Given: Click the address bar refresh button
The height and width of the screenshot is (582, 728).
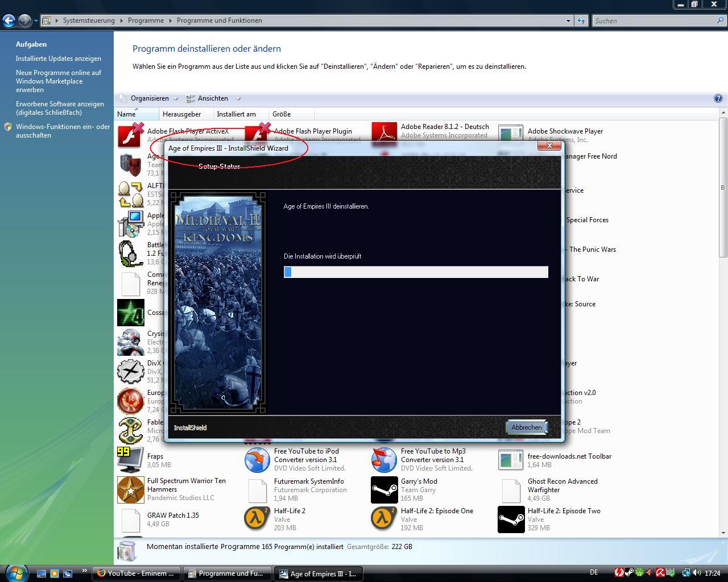Looking at the screenshot, I should (x=581, y=20).
